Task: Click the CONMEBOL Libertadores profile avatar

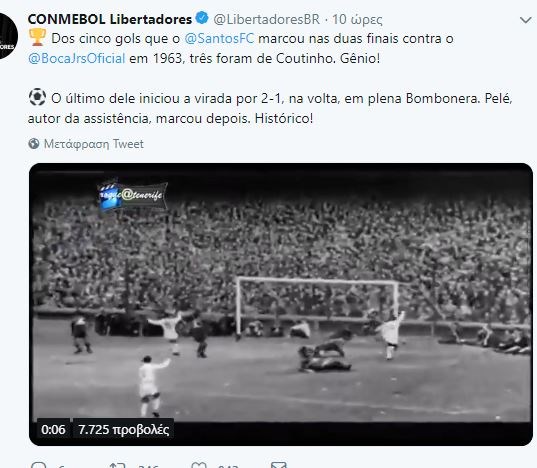Action: click(x=8, y=36)
